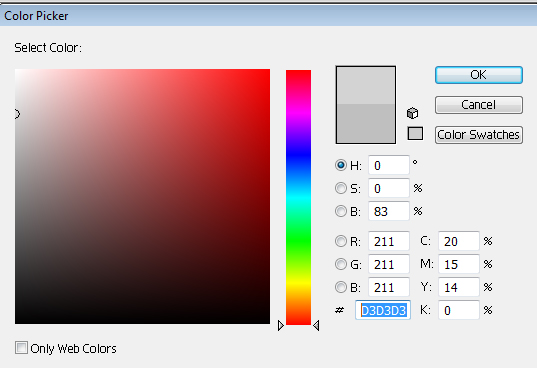The height and width of the screenshot is (368, 537).
Task: Click the web-safe color square below cube
Action: pyautogui.click(x=415, y=133)
